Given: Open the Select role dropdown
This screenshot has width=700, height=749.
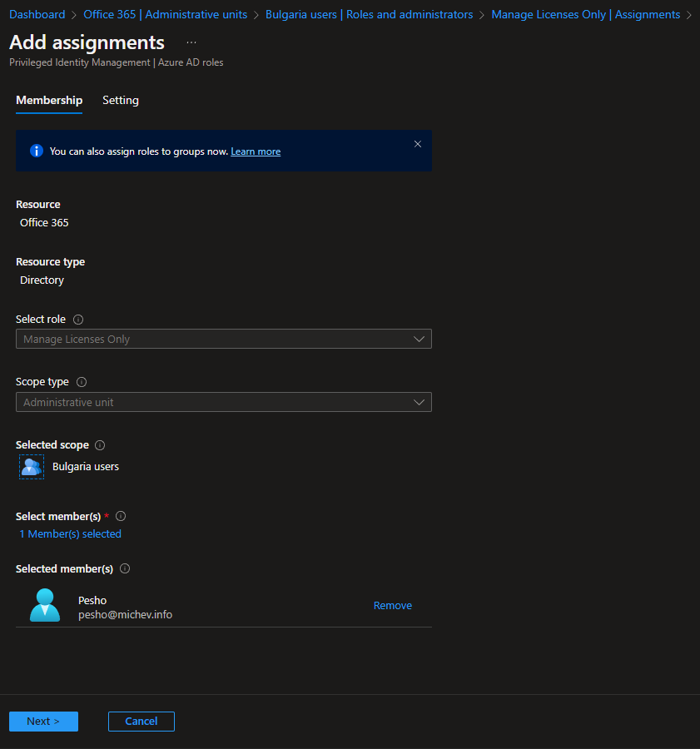Looking at the screenshot, I should click(x=223, y=339).
